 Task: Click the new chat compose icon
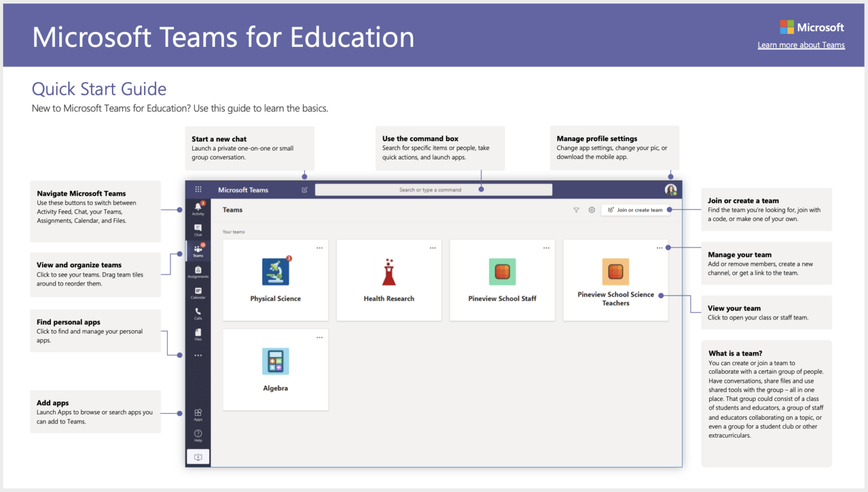pos(305,189)
